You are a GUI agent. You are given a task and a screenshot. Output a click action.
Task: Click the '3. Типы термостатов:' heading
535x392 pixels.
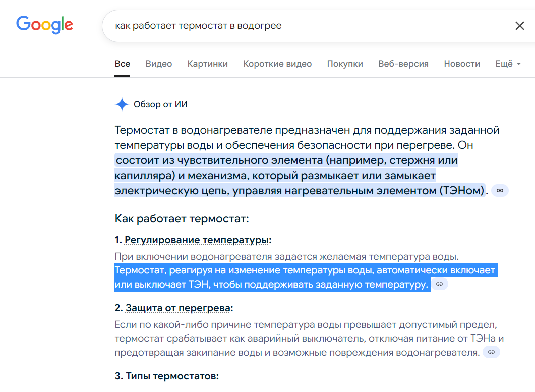coord(167,376)
